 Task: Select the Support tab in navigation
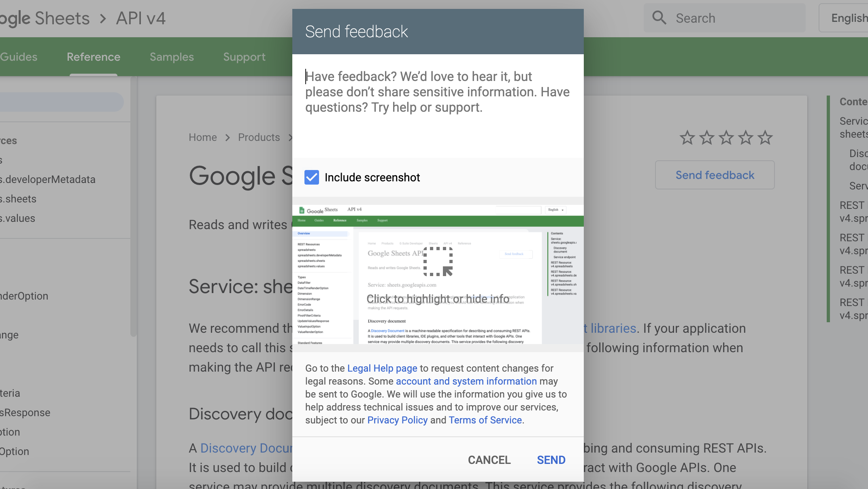244,57
